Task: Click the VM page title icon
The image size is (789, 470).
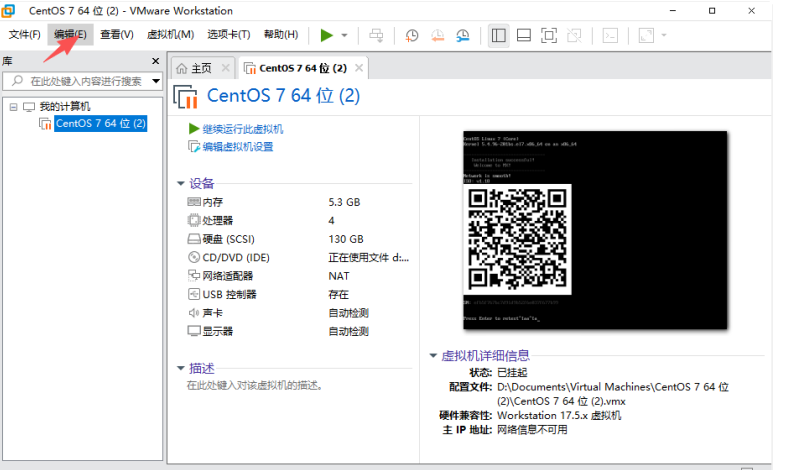Action: click(x=186, y=97)
